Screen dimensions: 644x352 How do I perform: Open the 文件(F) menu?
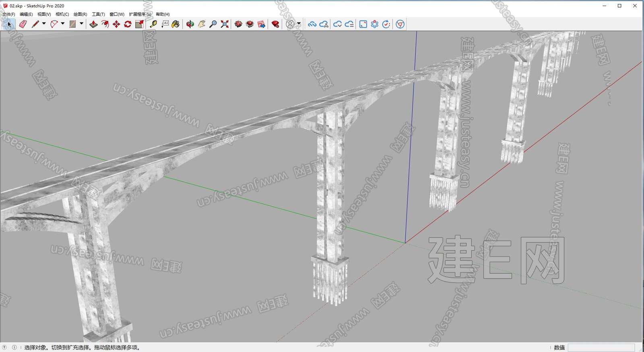[9, 14]
